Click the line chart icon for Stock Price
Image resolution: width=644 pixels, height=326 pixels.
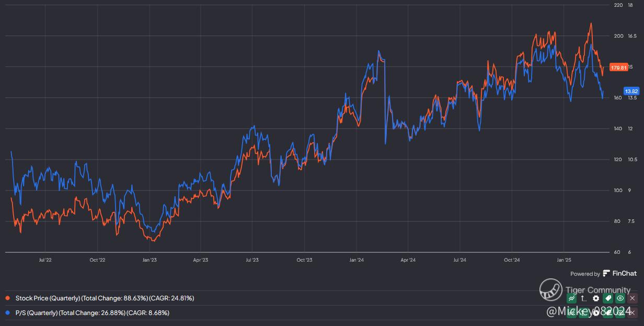click(572, 298)
